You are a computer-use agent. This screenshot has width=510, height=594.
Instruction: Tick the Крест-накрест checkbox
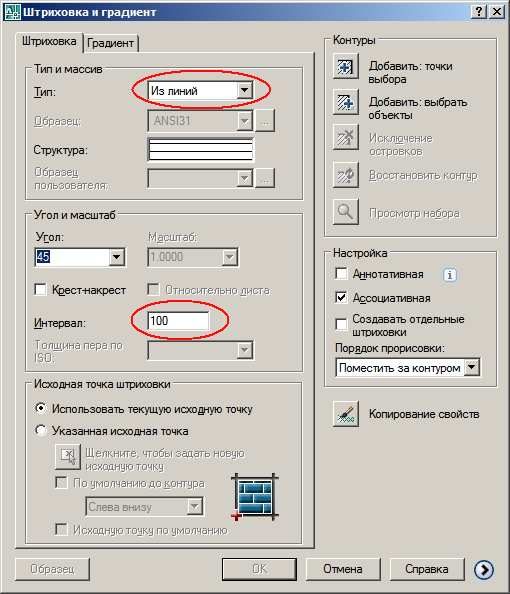(40, 289)
